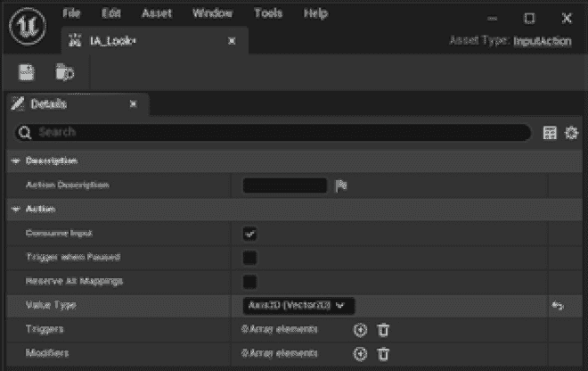Save the current asset with toolbar icon

(x=27, y=72)
